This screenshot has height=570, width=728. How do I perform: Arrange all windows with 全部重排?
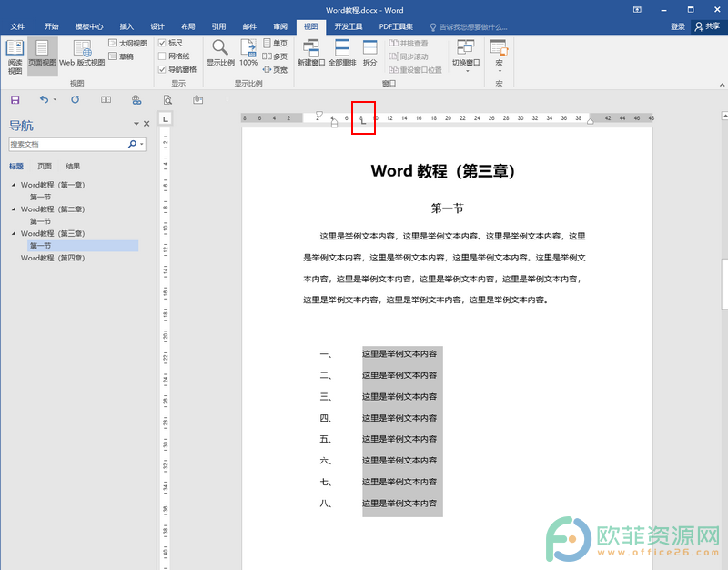[x=342, y=53]
